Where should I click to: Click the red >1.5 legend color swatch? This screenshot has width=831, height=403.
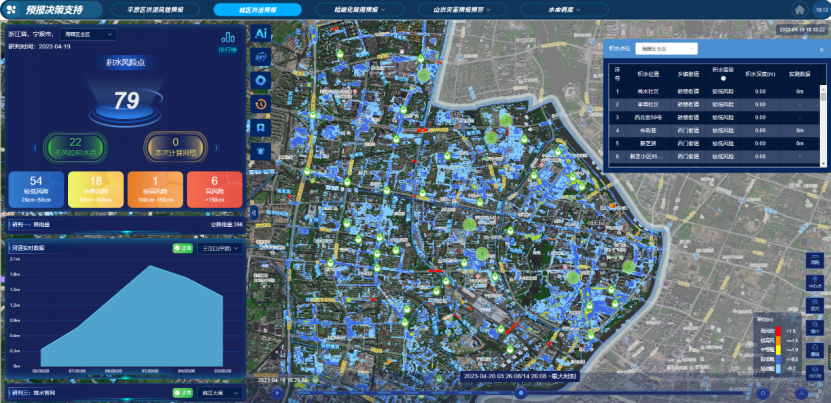(x=778, y=331)
